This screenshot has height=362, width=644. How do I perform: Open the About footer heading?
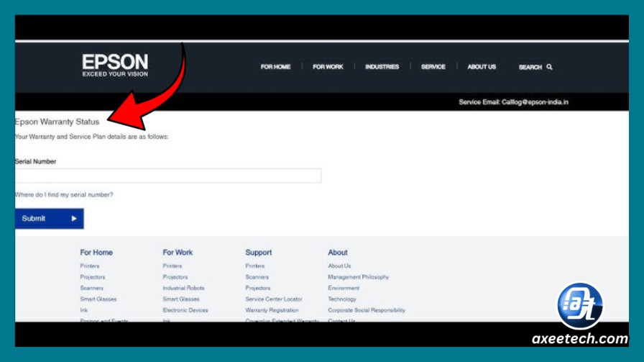(338, 253)
